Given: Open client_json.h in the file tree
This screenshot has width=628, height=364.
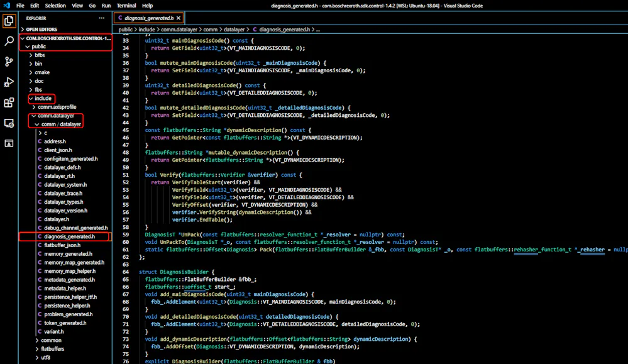Looking at the screenshot, I should point(58,150).
